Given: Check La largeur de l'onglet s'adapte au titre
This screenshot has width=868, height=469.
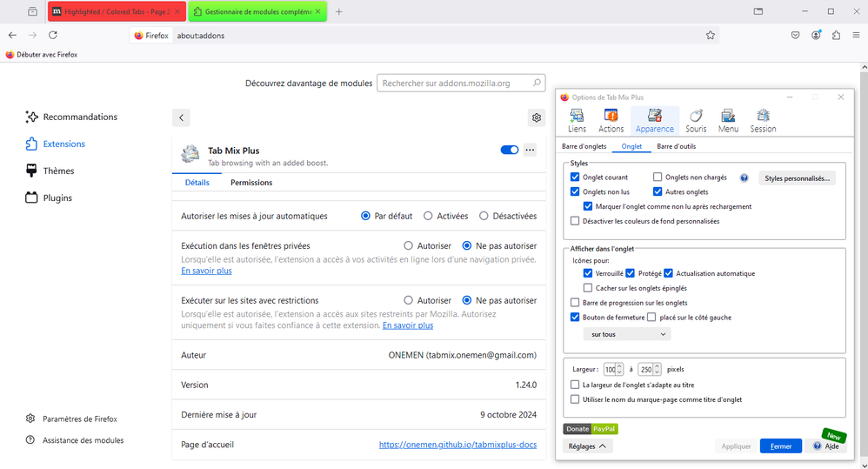Looking at the screenshot, I should [575, 385].
